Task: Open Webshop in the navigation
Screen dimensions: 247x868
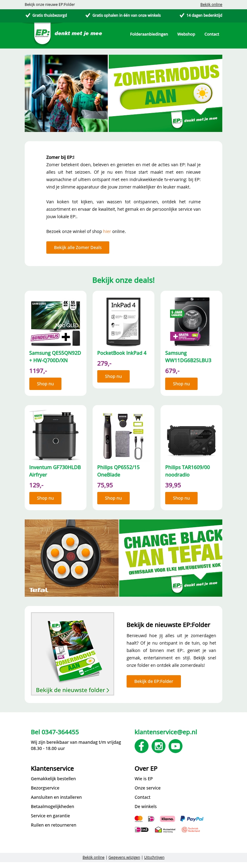Action: [186, 34]
